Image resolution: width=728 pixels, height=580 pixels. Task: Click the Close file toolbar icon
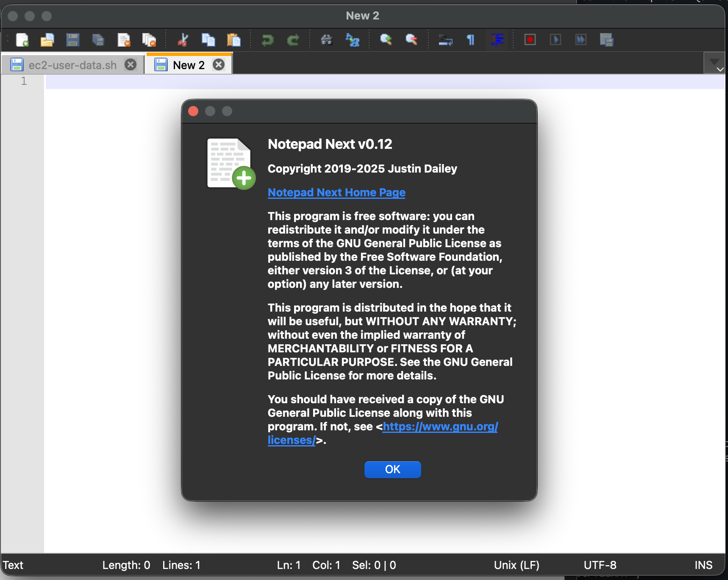[x=124, y=40]
